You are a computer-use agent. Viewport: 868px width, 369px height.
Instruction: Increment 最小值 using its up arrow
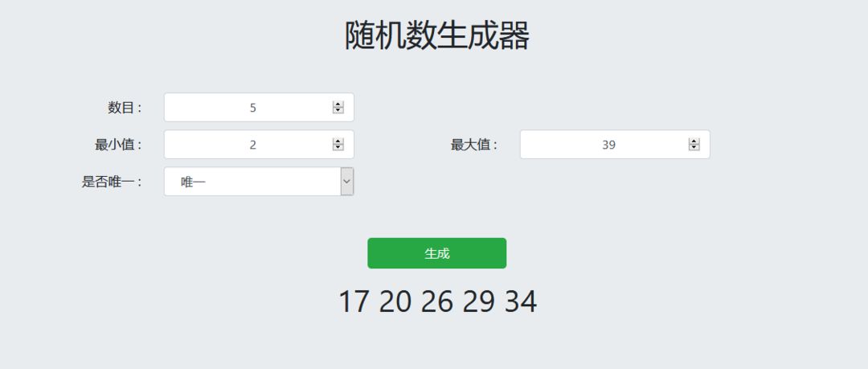pyautogui.click(x=338, y=141)
